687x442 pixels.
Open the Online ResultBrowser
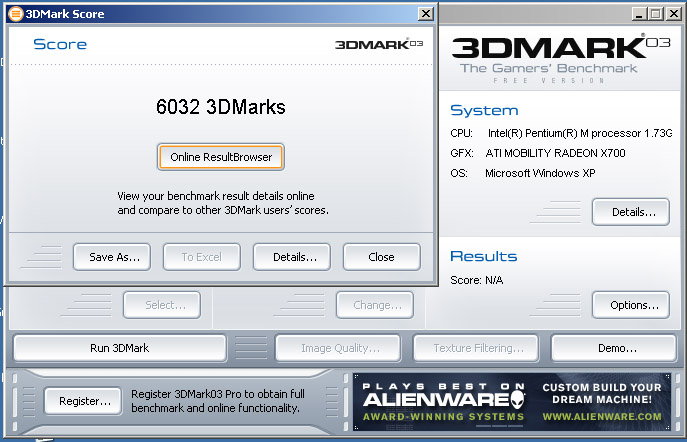[221, 157]
